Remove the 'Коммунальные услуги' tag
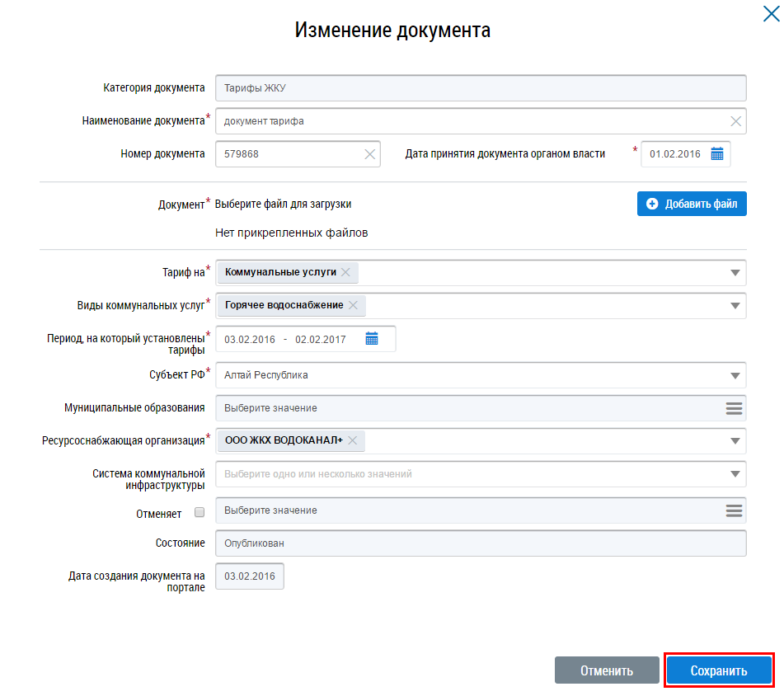The image size is (784, 696). [x=345, y=272]
